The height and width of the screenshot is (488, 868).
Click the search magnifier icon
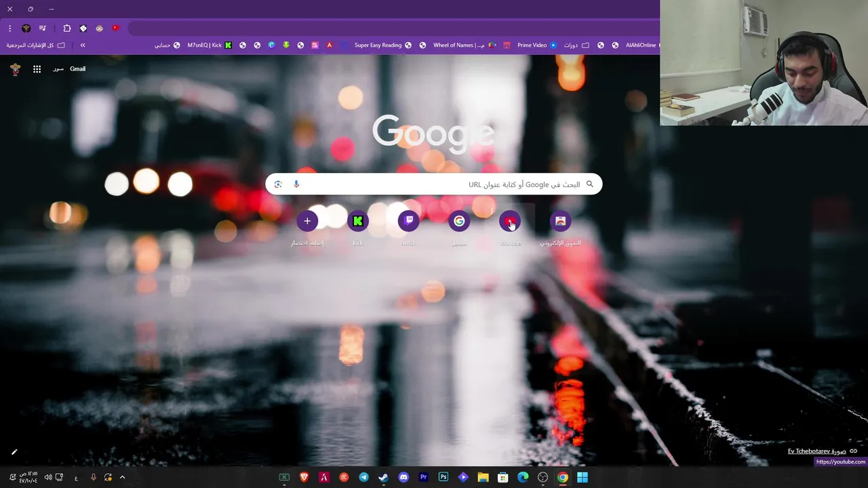click(x=590, y=184)
